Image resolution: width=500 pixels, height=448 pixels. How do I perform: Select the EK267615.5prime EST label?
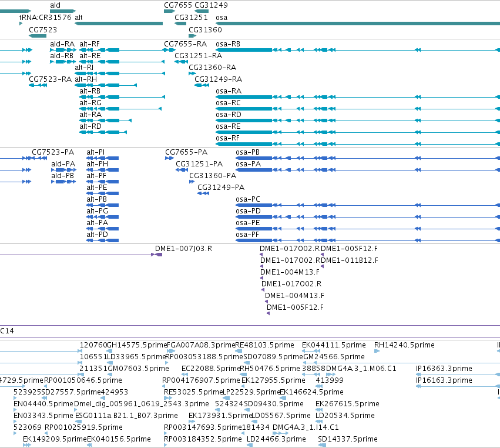pos(348,404)
